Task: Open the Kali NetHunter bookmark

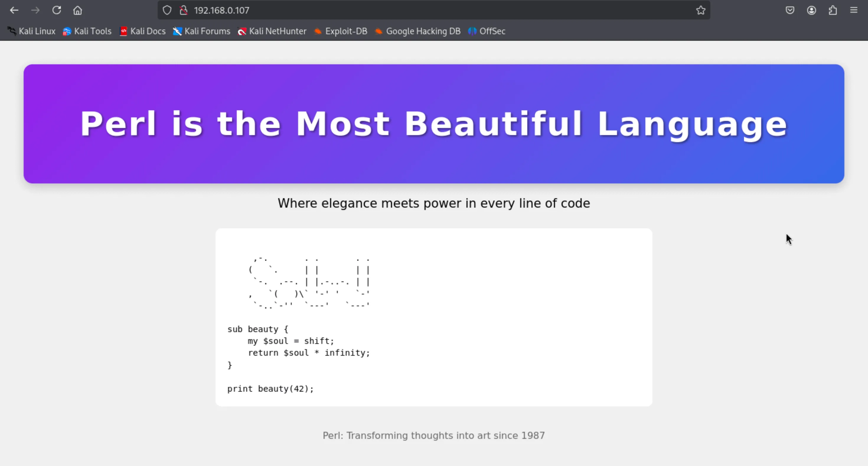Action: tap(272, 31)
